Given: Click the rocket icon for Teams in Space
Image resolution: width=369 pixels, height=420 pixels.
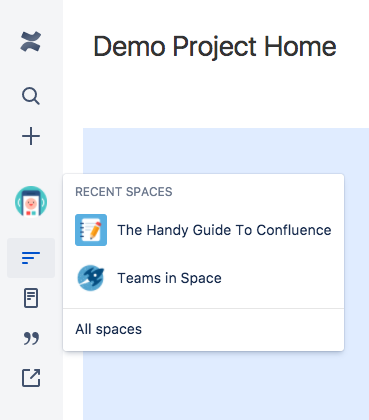Looking at the screenshot, I should coord(91,278).
